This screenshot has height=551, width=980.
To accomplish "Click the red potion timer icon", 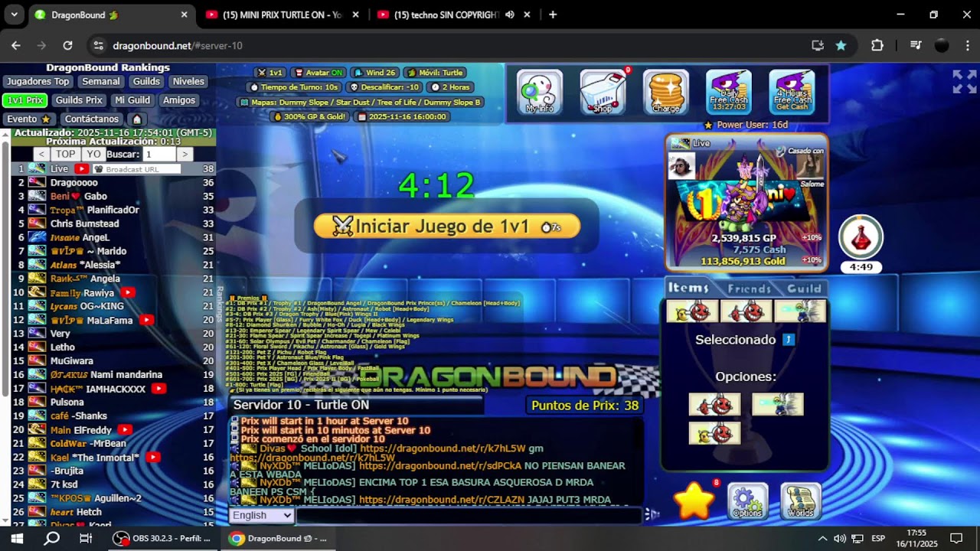I will [861, 238].
